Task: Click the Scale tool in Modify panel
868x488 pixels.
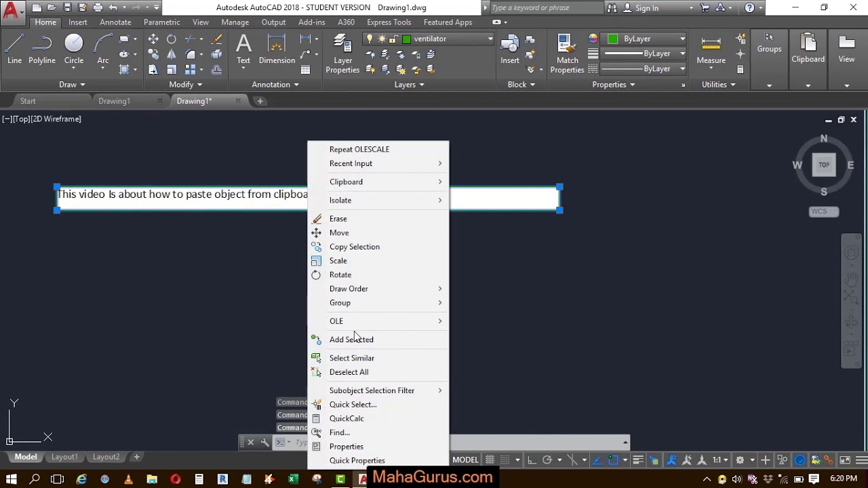Action: tap(172, 69)
